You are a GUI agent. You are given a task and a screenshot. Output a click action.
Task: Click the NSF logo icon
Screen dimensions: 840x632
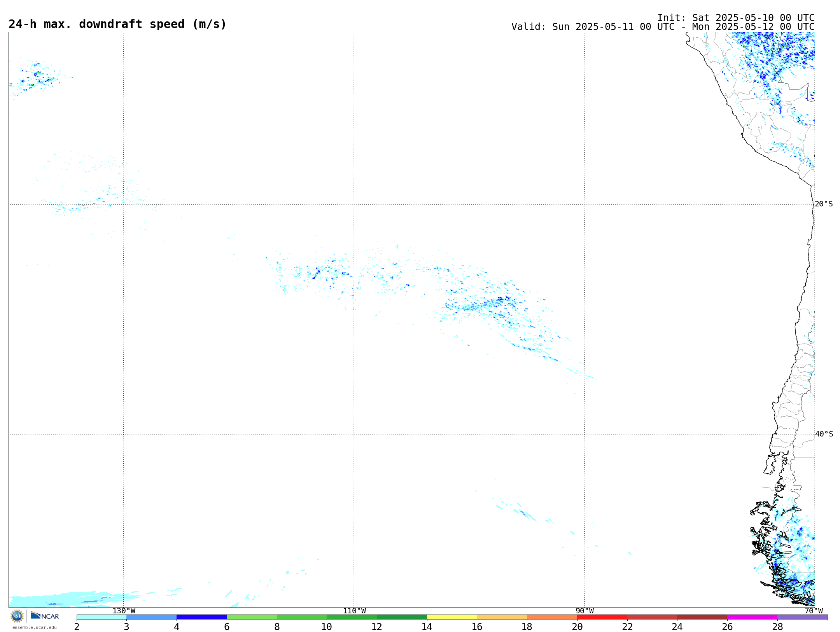click(17, 616)
